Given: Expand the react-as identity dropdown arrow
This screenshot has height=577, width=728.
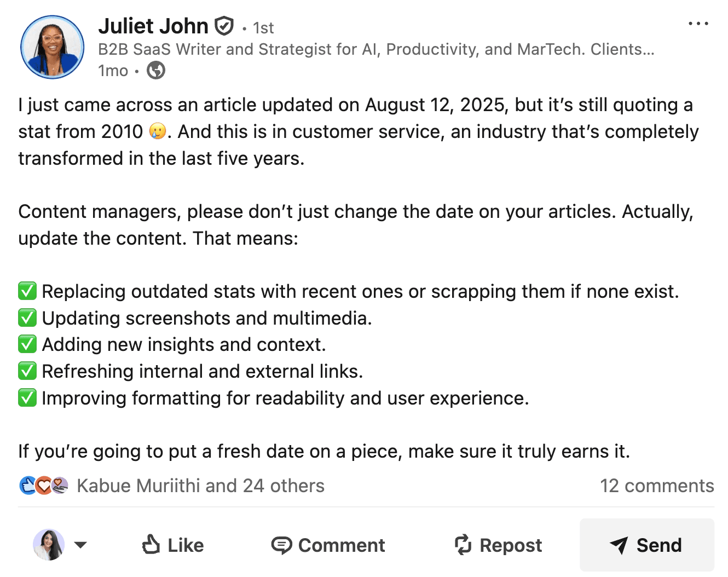Looking at the screenshot, I should pyautogui.click(x=80, y=545).
